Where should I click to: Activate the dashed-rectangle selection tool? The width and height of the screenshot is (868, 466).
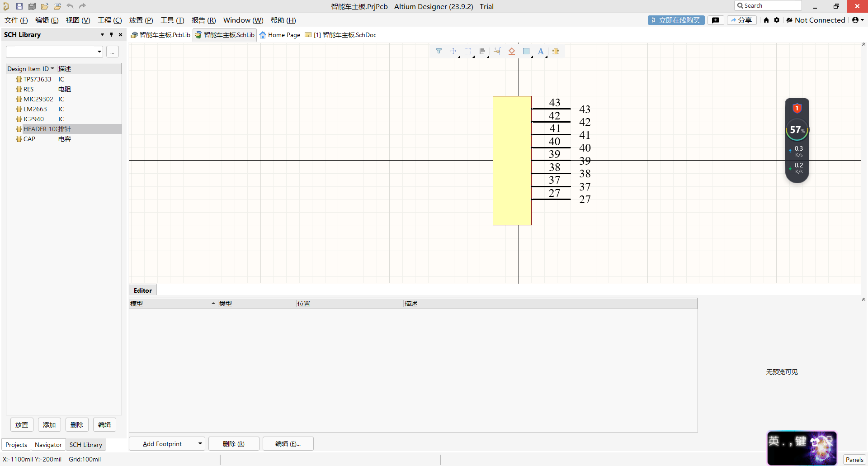click(x=468, y=51)
